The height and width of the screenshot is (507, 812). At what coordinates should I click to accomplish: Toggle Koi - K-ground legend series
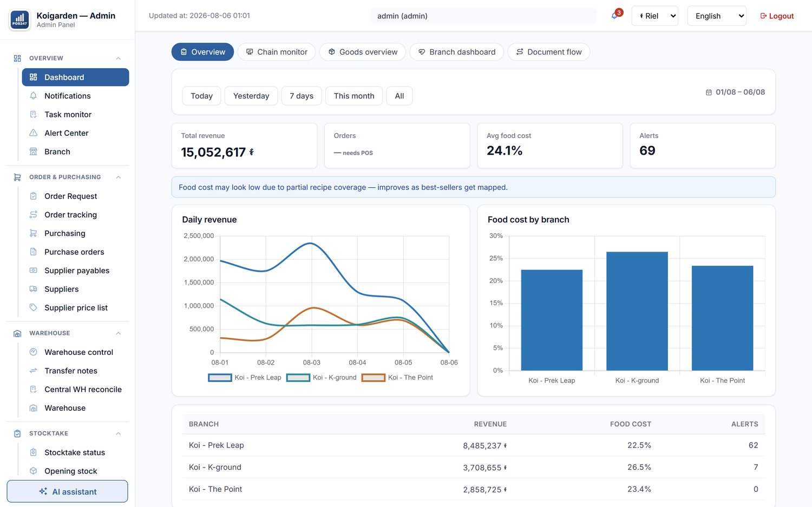point(322,378)
